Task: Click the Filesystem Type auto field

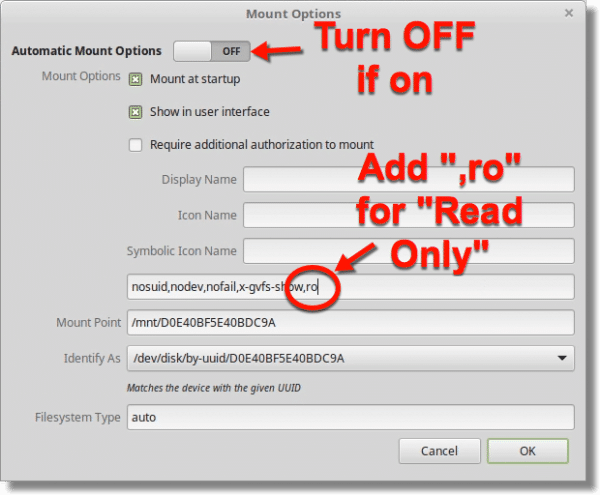Action: (351, 417)
